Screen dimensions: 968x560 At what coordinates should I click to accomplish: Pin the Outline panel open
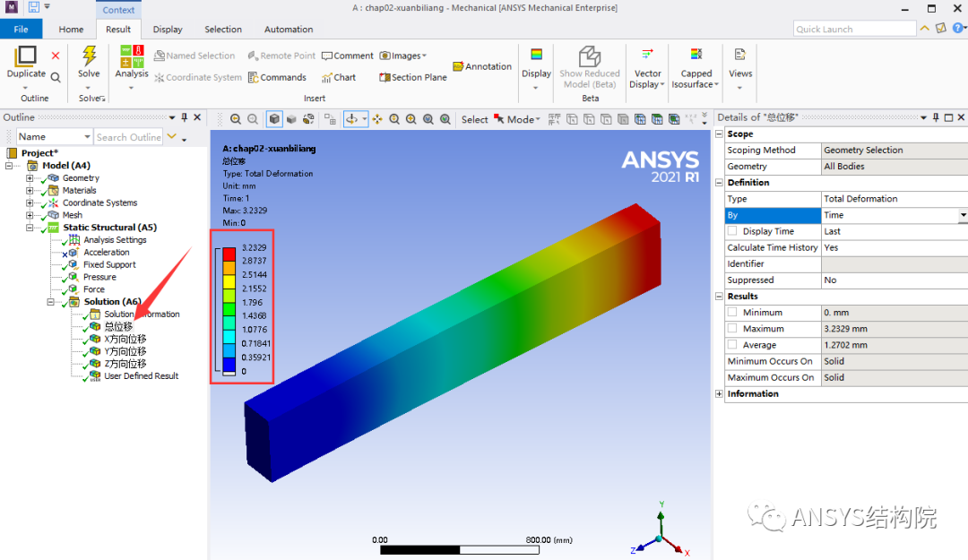[x=186, y=116]
